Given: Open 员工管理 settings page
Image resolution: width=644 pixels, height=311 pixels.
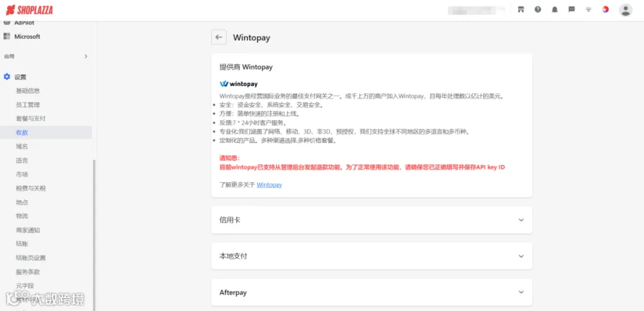Looking at the screenshot, I should coord(27,104).
